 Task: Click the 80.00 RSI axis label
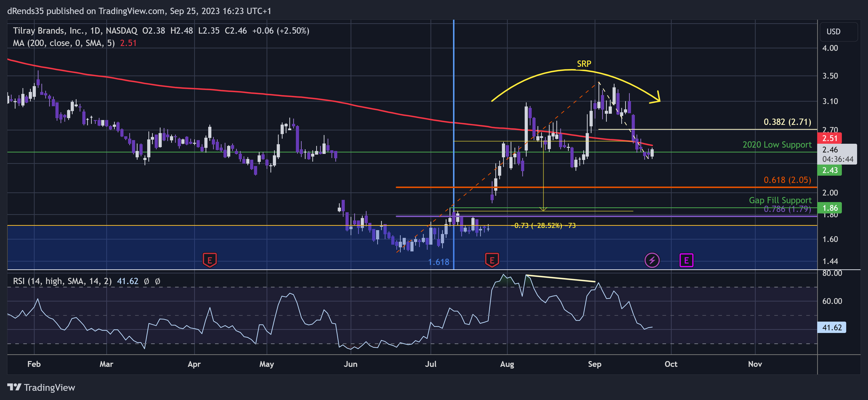point(832,273)
